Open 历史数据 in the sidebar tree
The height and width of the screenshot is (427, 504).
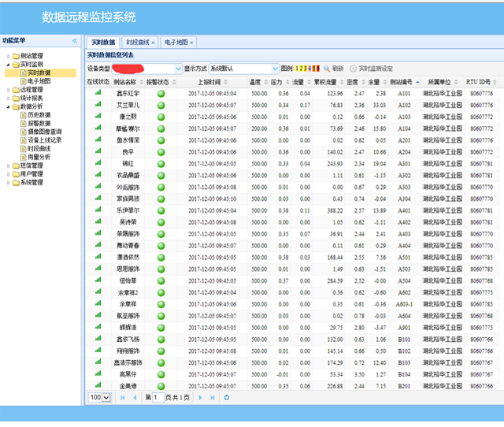click(x=39, y=115)
